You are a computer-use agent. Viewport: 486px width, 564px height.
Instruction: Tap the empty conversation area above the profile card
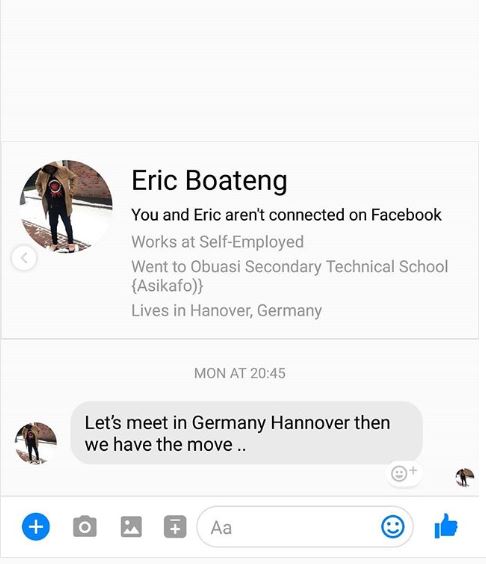pos(240,70)
